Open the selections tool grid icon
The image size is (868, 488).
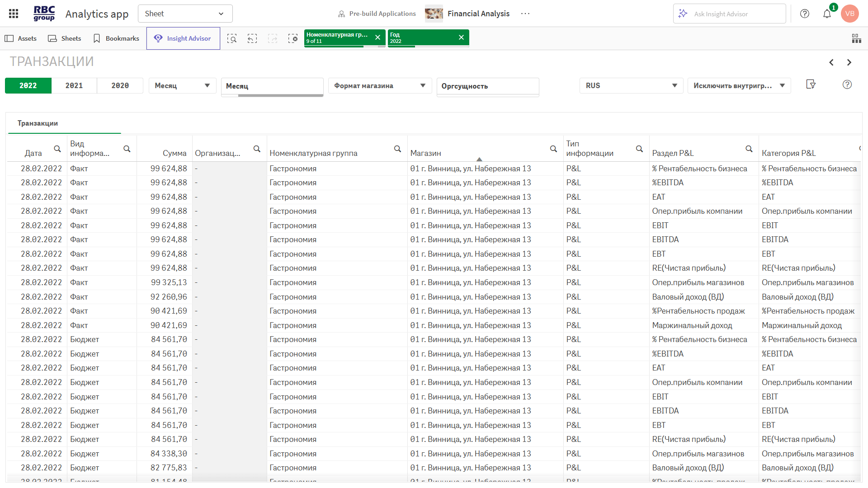tap(856, 38)
